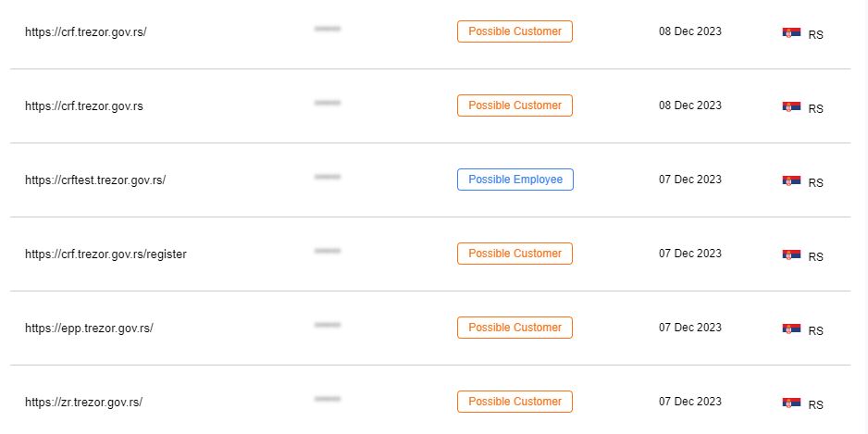Select the 08 Dec 2023 date in first row
Screen dimensions: 868x434
[690, 31]
